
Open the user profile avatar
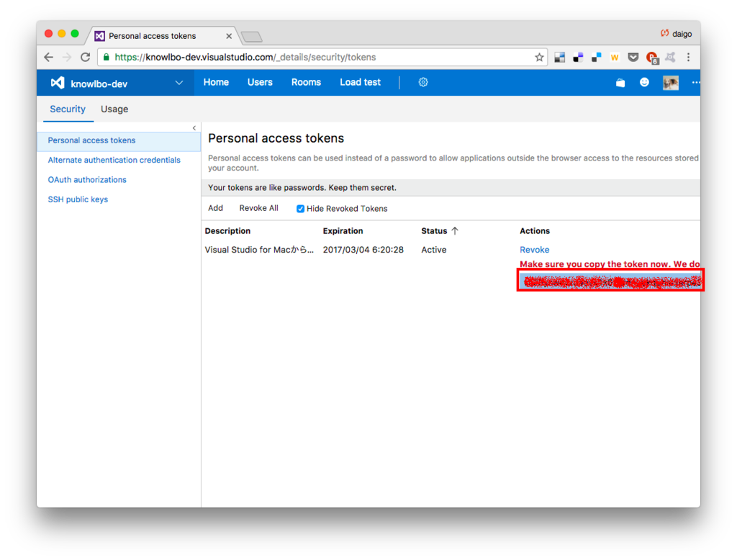click(x=671, y=83)
